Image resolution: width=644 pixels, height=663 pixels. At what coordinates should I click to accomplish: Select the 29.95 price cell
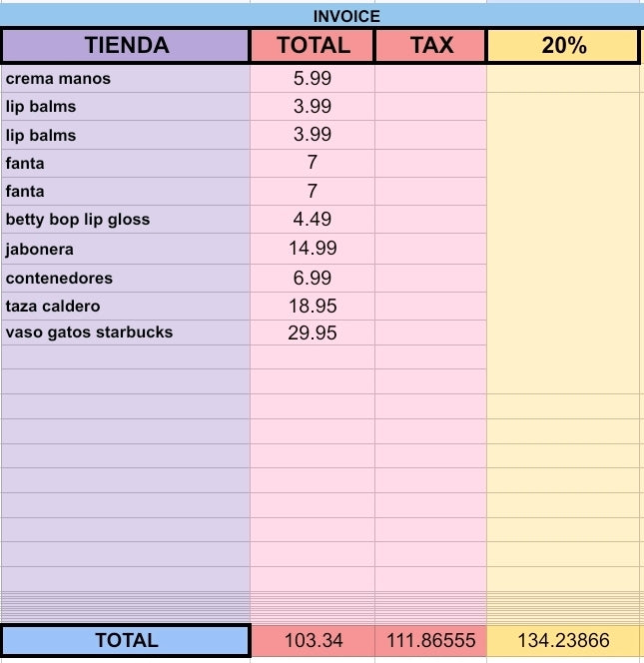coord(313,332)
